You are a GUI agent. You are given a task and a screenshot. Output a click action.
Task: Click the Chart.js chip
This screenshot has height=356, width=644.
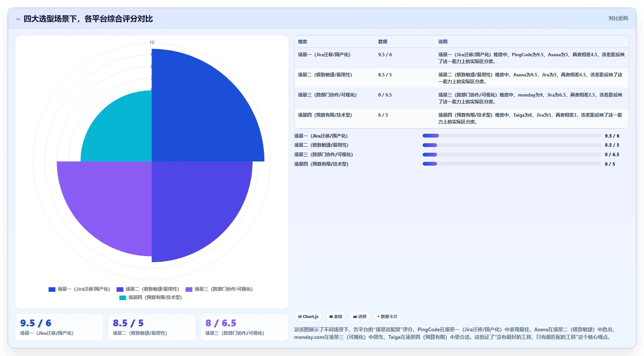pyautogui.click(x=308, y=316)
